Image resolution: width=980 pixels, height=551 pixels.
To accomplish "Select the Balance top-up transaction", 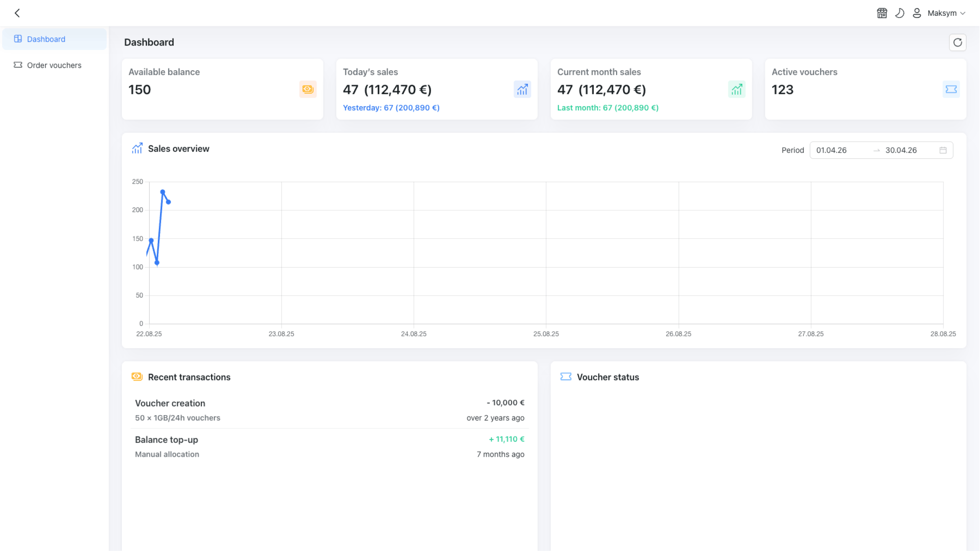I will tap(330, 447).
